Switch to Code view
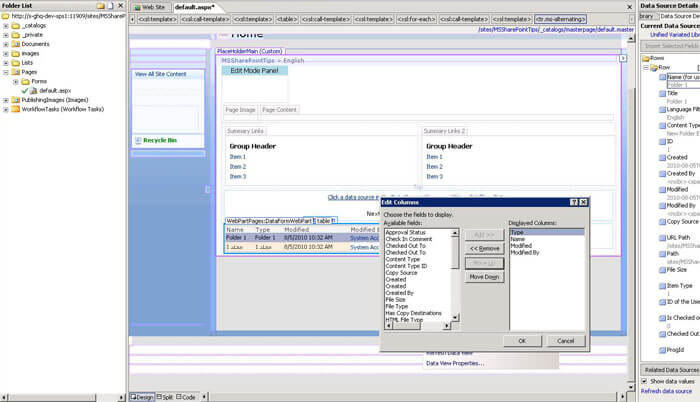Screen dimensions: 700x402 pyautogui.click(x=186, y=397)
